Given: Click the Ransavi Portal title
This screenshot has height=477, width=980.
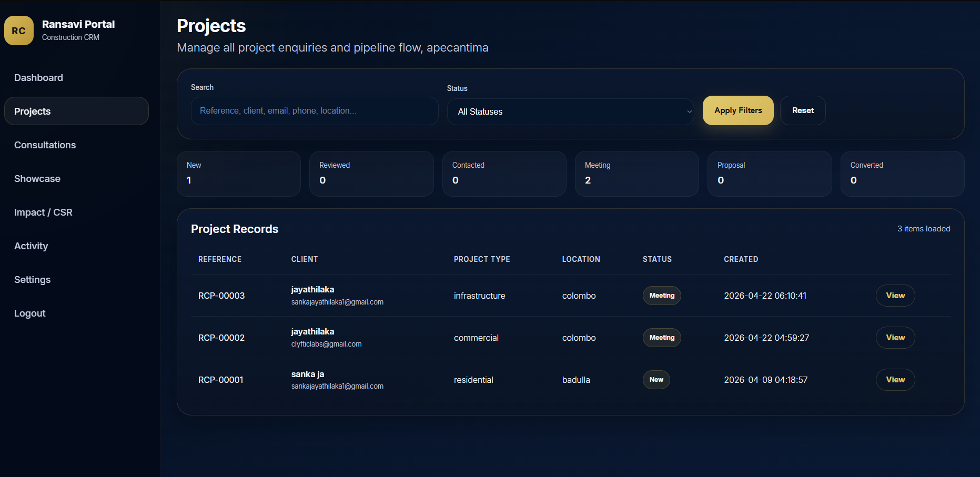Looking at the screenshot, I should point(78,24).
